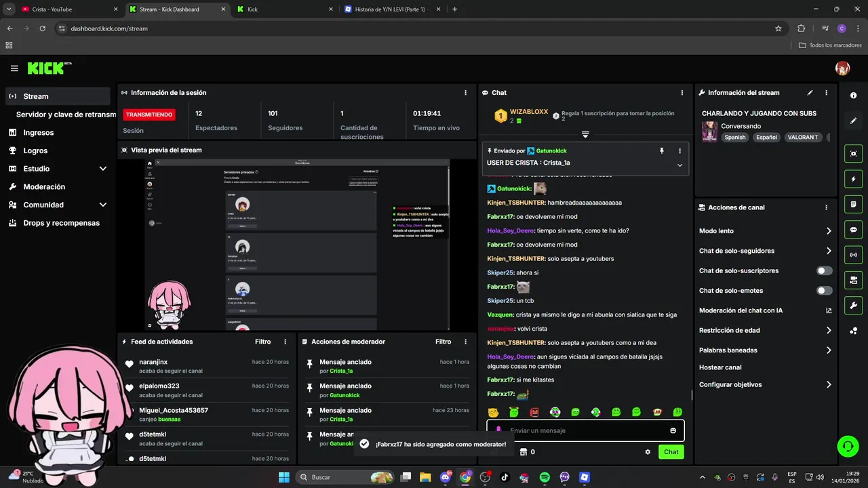Image resolution: width=868 pixels, height=488 pixels.
Task: Switch to the Historia de Y/N LEVI tab
Action: coord(392,9)
